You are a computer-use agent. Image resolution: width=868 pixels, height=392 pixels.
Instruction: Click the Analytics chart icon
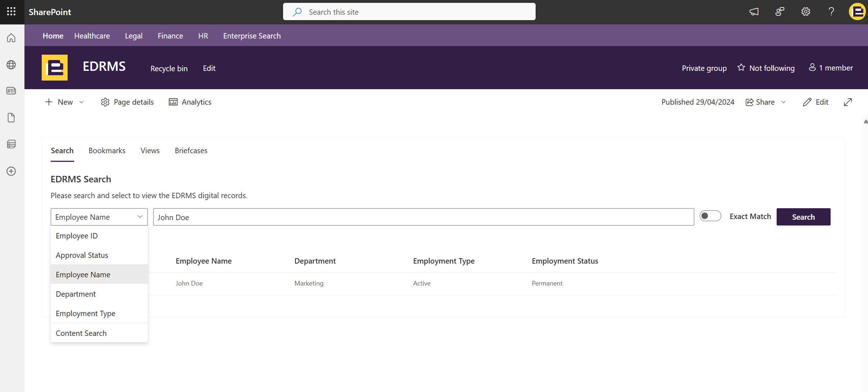click(x=173, y=102)
